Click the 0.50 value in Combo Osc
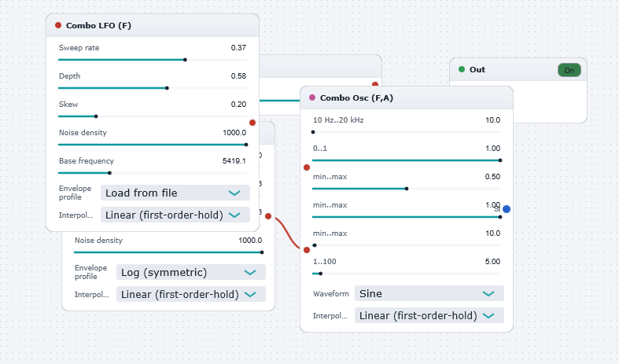This screenshot has height=364, width=619. pyautogui.click(x=492, y=176)
